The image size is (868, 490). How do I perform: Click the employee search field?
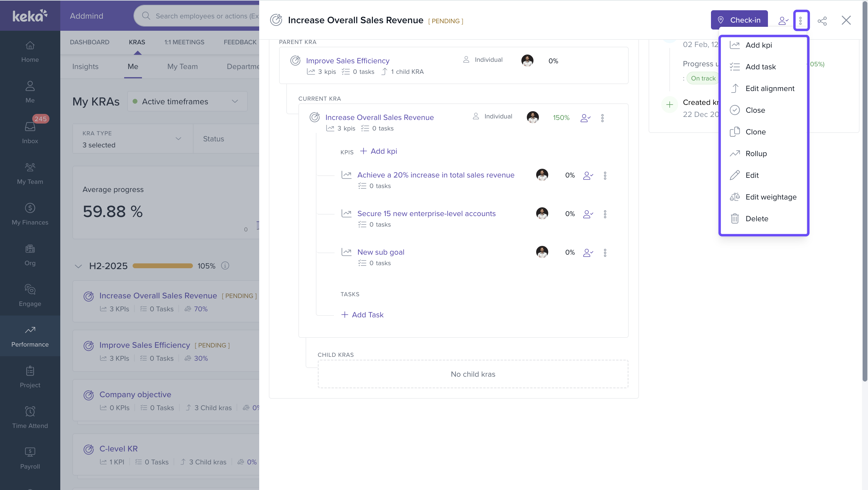click(x=206, y=16)
